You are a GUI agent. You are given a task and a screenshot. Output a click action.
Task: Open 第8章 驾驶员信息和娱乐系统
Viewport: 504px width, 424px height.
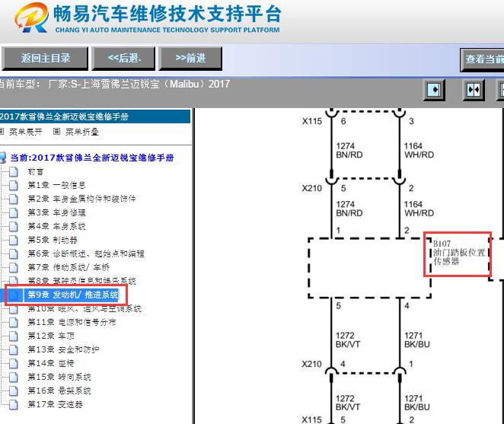[81, 281]
